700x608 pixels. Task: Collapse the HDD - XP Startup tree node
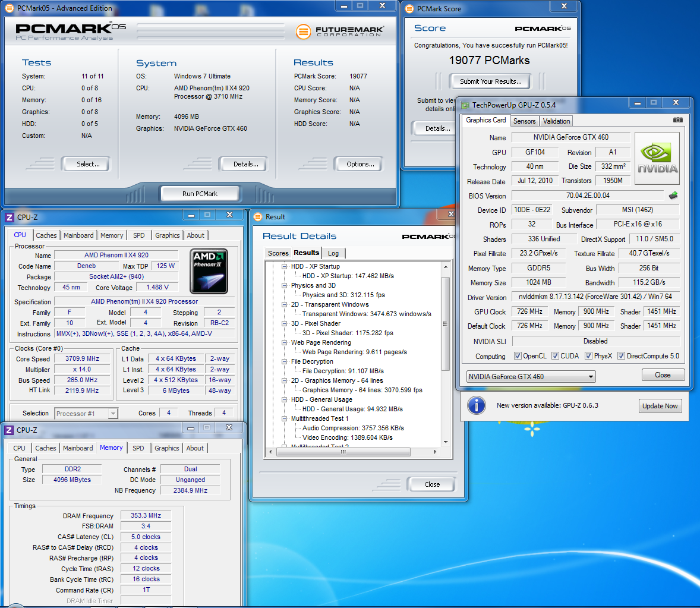point(285,266)
